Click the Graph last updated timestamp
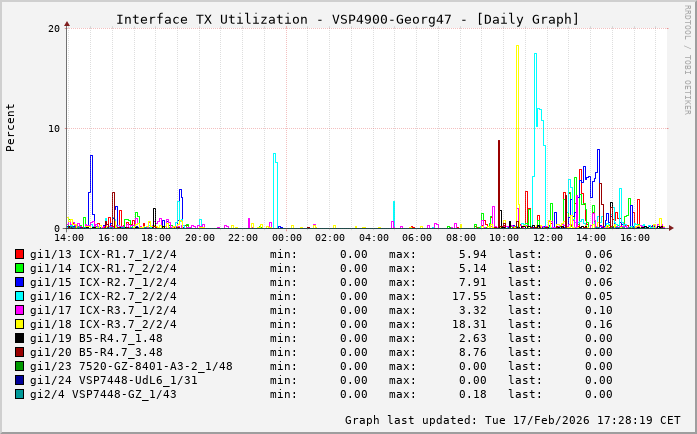Screen dimensions: 697x434 512,420
